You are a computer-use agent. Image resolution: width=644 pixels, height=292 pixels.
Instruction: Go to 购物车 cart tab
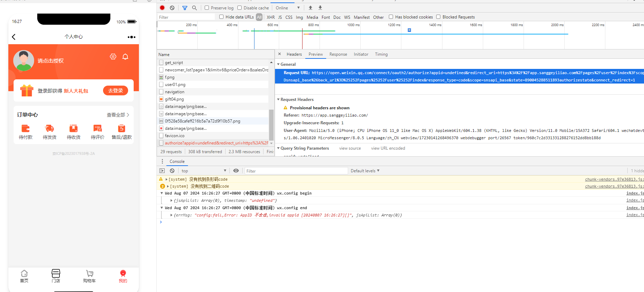click(x=89, y=276)
